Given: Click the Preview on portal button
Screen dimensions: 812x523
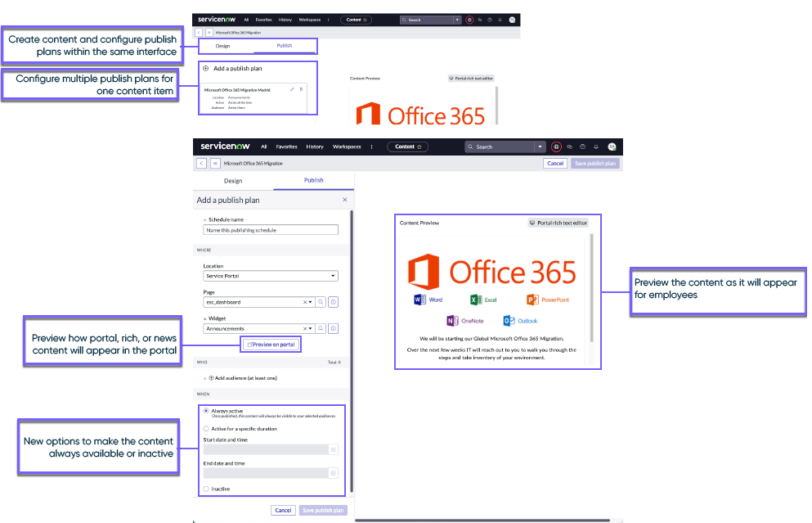Looking at the screenshot, I should [x=271, y=345].
